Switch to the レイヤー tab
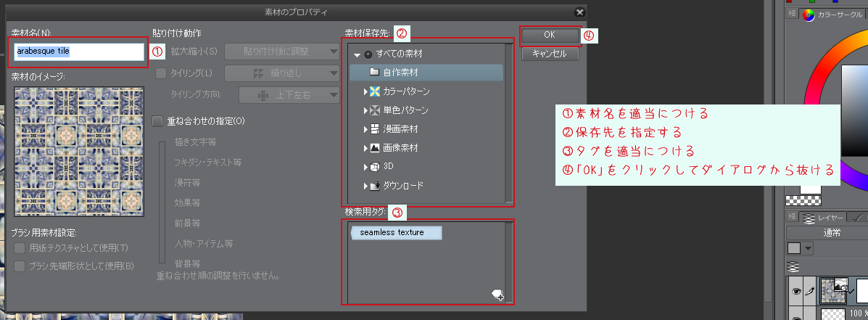Viewport: 868px width, 320px height. [x=823, y=218]
